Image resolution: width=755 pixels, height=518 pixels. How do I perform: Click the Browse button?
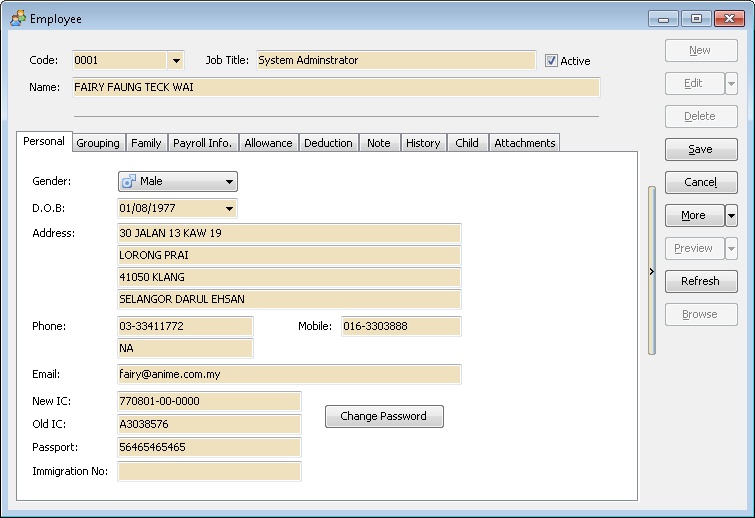click(x=701, y=315)
